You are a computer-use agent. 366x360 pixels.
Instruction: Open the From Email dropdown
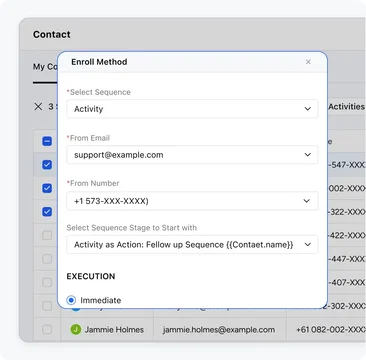pos(192,155)
